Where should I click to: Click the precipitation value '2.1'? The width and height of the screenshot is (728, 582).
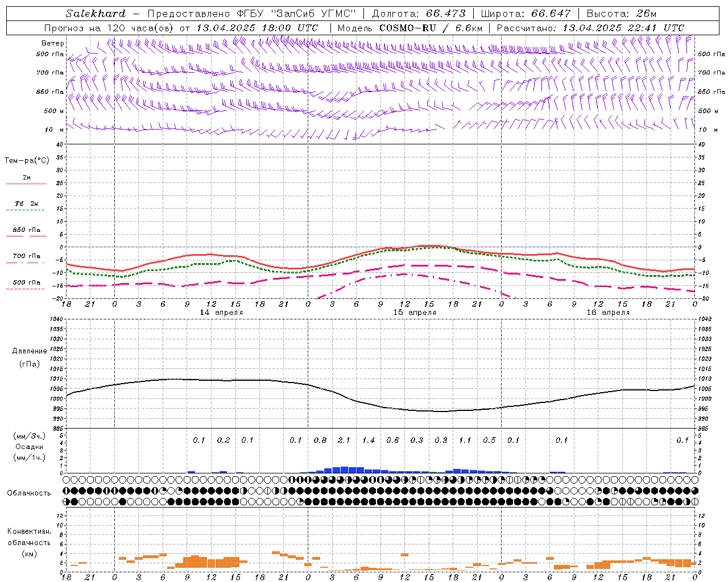coord(344,440)
